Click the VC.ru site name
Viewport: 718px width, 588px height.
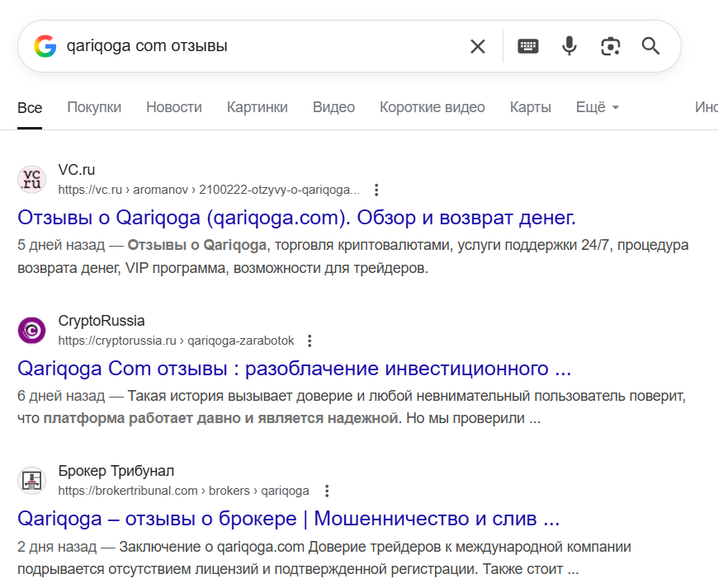tap(77, 170)
